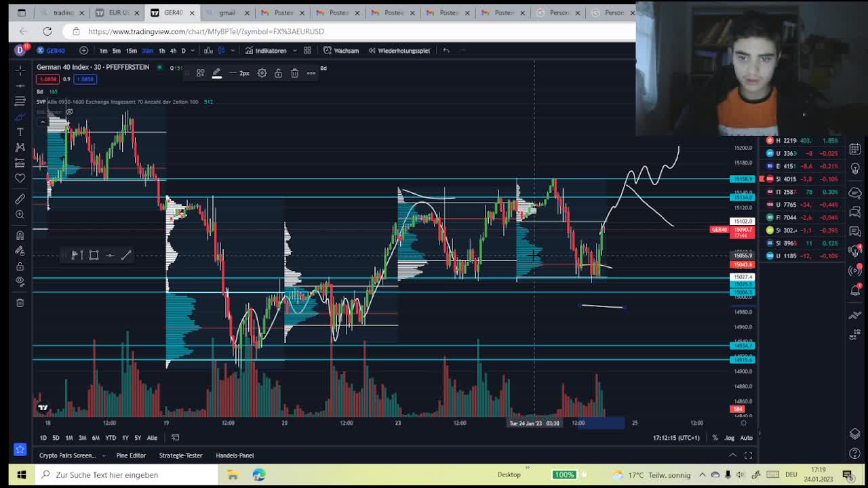Click the Wachsam alert button
868x488 pixels.
coord(341,50)
